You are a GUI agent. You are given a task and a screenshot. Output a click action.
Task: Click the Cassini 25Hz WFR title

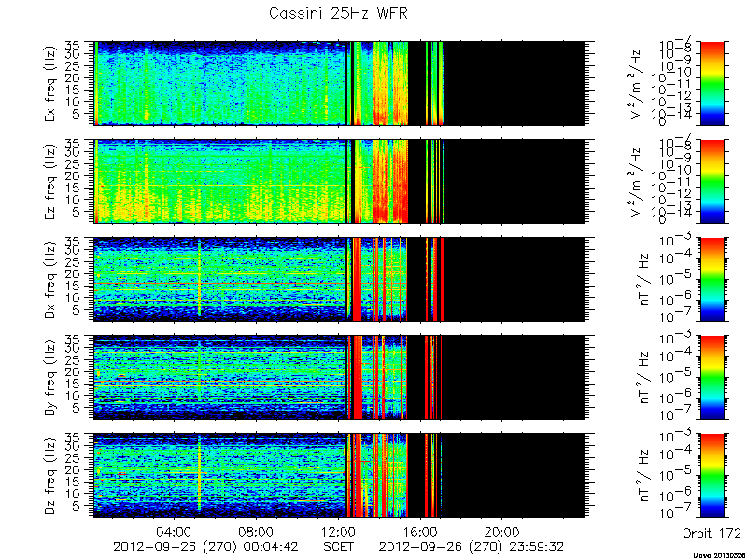click(338, 13)
